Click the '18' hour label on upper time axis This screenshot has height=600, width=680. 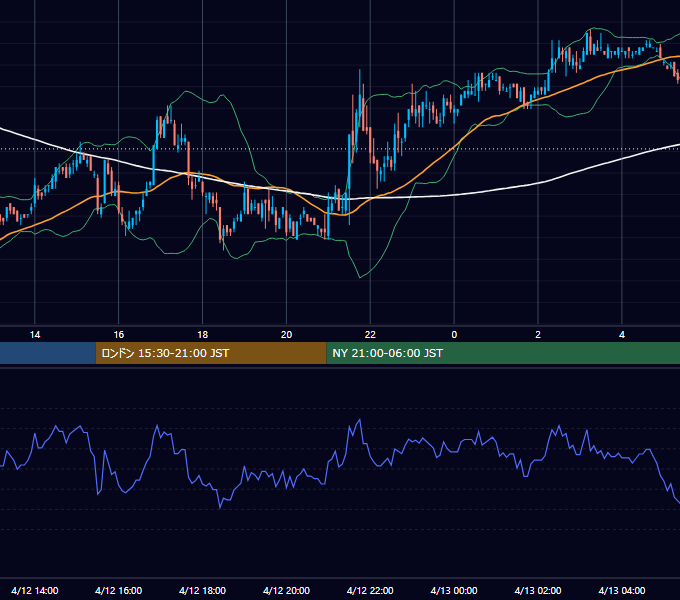203,335
